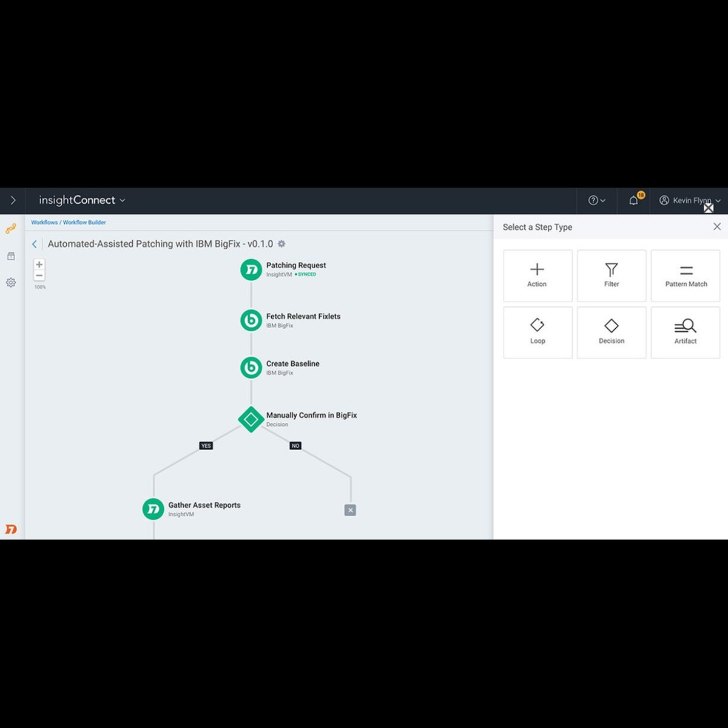Open the Plugins section in the sidebar

[10, 256]
